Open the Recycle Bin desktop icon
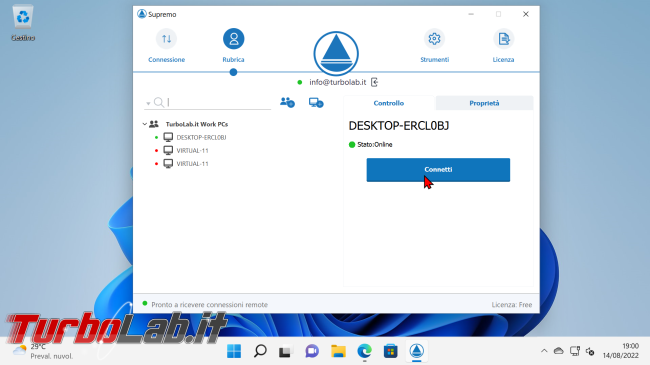 pos(23,23)
